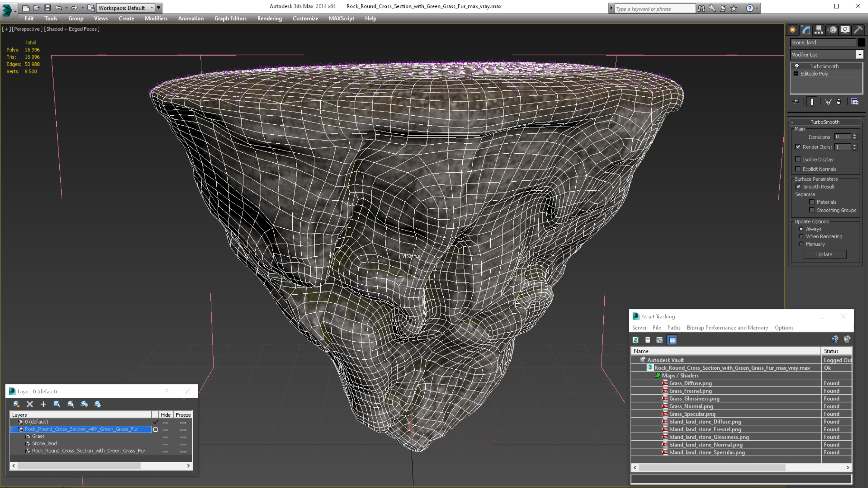The width and height of the screenshot is (868, 488).
Task: Open the Create command panel tab
Action: pyautogui.click(x=793, y=30)
